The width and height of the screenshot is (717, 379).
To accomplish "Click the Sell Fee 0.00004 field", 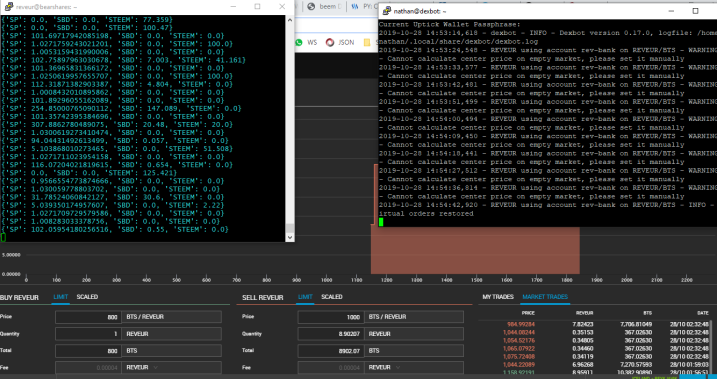I will [x=331, y=368].
